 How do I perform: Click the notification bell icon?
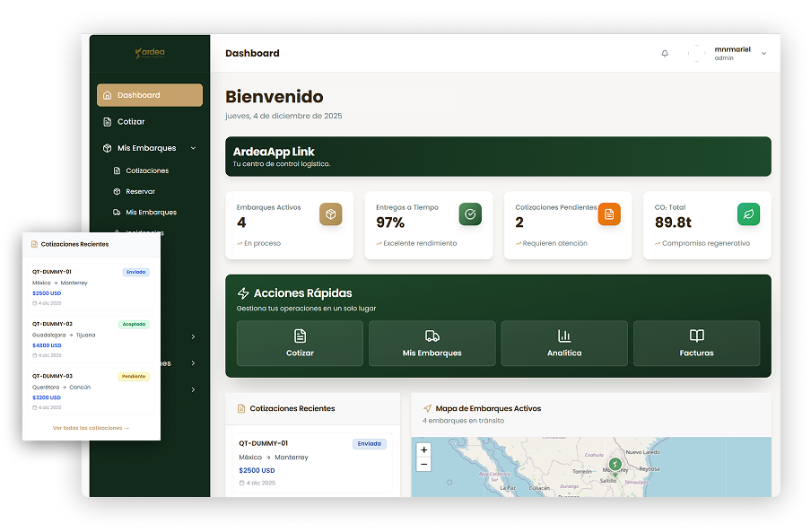pos(665,54)
